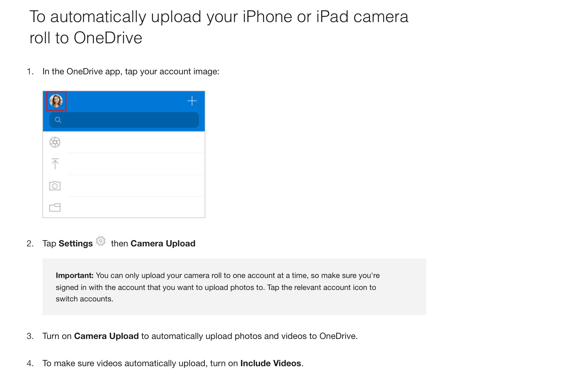This screenshot has width=588, height=373.
Task: Click the folder icon at list bottom
Action: pyautogui.click(x=55, y=207)
